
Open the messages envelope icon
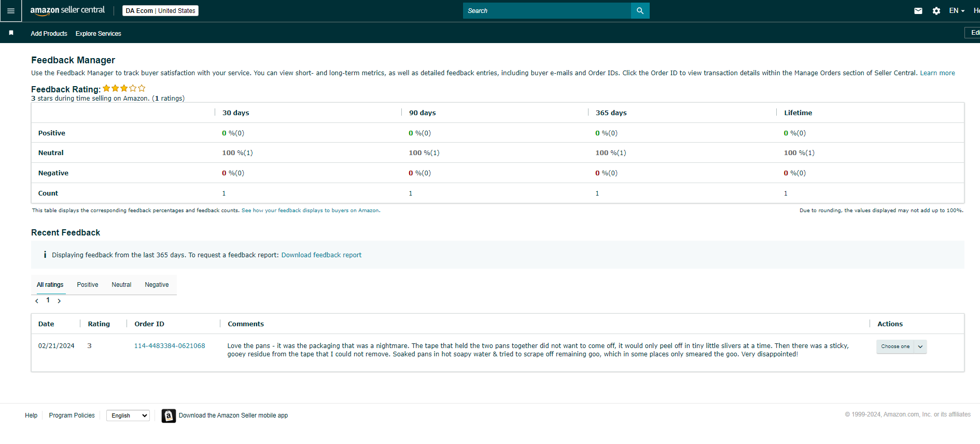pyautogui.click(x=918, y=11)
